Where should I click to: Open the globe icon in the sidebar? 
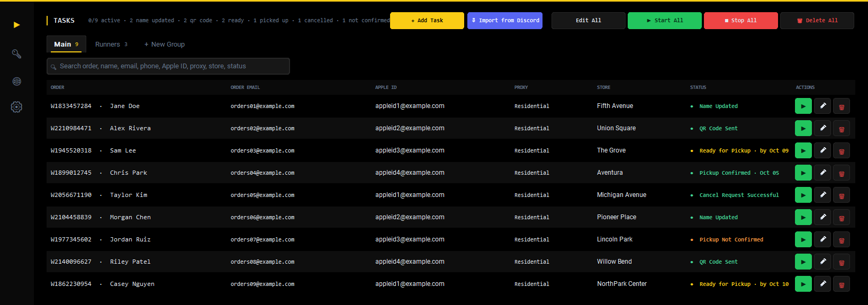16,82
